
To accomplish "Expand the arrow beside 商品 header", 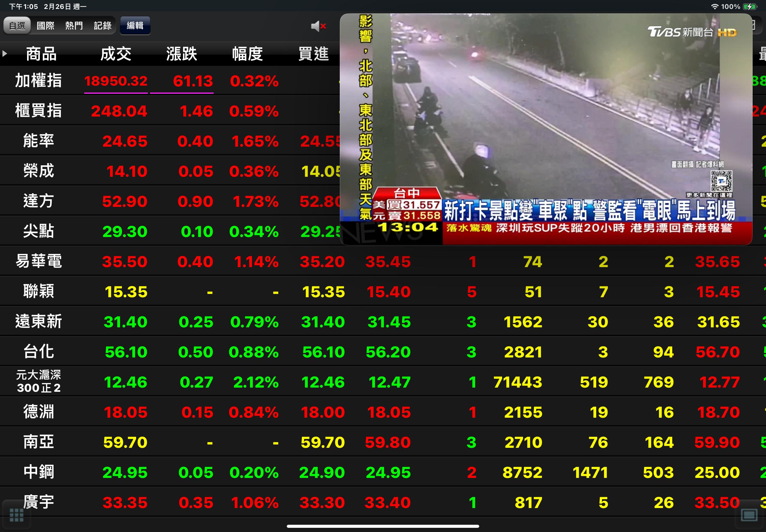I will click(5, 53).
